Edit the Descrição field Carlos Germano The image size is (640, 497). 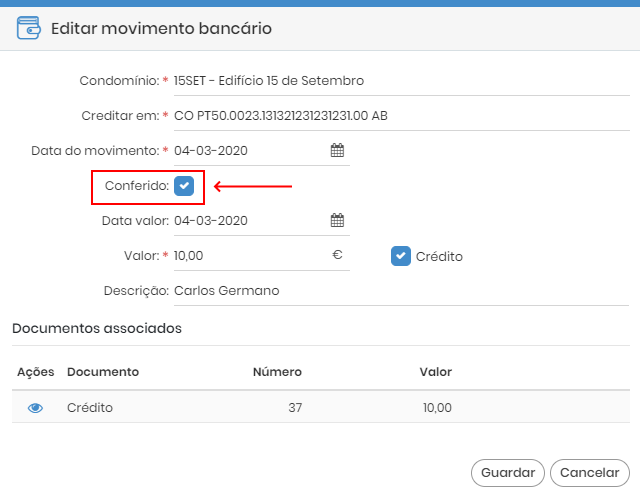[402, 291]
